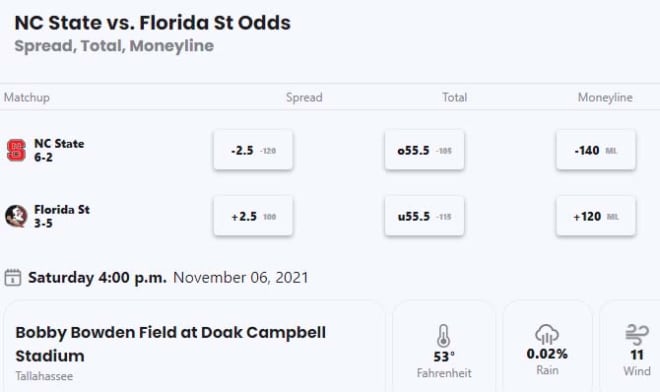Pick the over o55.5 total
The image size is (660, 392).
click(424, 150)
